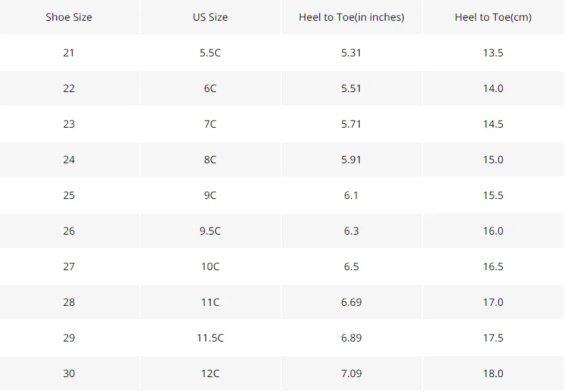Select the shoe size 24 cell

[x=69, y=159]
